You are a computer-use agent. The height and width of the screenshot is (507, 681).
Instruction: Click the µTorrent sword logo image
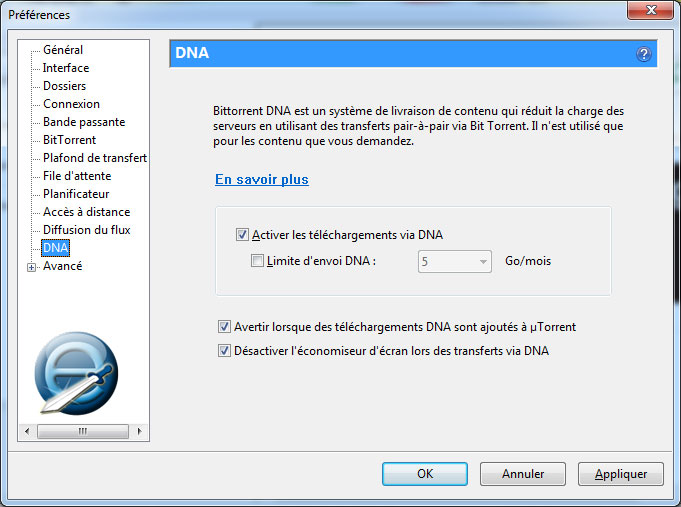coord(76,373)
